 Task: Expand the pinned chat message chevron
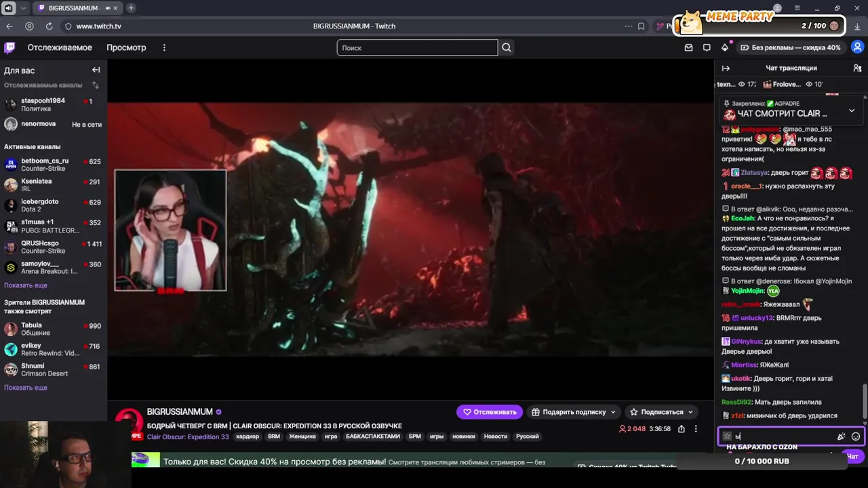(852, 110)
